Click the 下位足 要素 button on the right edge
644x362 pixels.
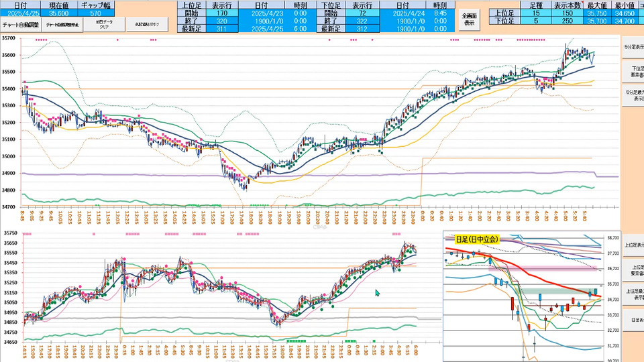click(x=633, y=72)
